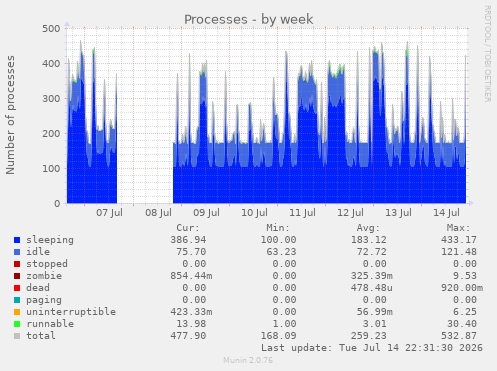The image size is (497, 371).
Task: Click runnable average value 3.01
Action: [375, 324]
